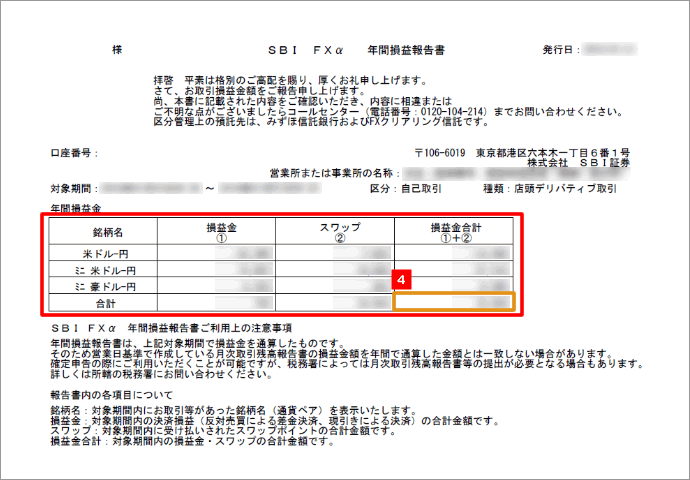Viewport: 690px width, 480px height.
Task: Click the line starting '詳しくは所轄の税務署に'
Action: click(x=161, y=374)
